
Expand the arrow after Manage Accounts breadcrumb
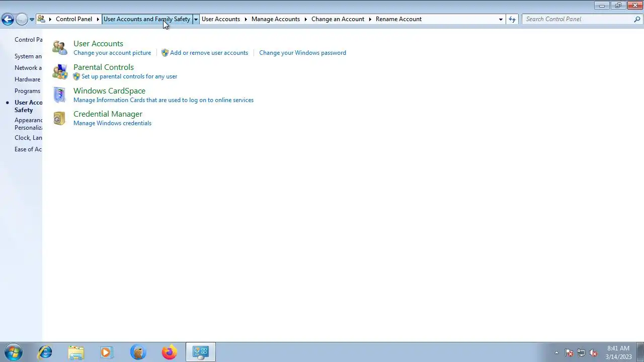coord(305,19)
